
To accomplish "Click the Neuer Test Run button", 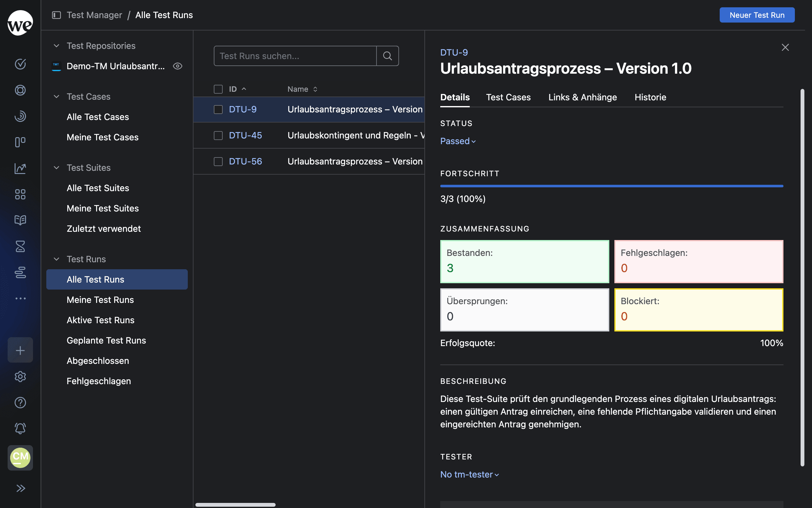I will (x=757, y=15).
